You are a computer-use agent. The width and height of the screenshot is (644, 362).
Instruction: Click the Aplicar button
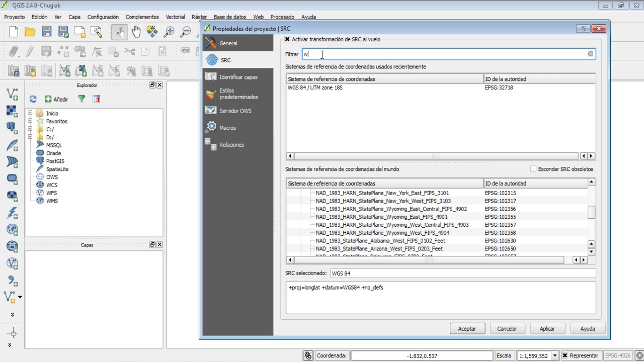tap(547, 329)
